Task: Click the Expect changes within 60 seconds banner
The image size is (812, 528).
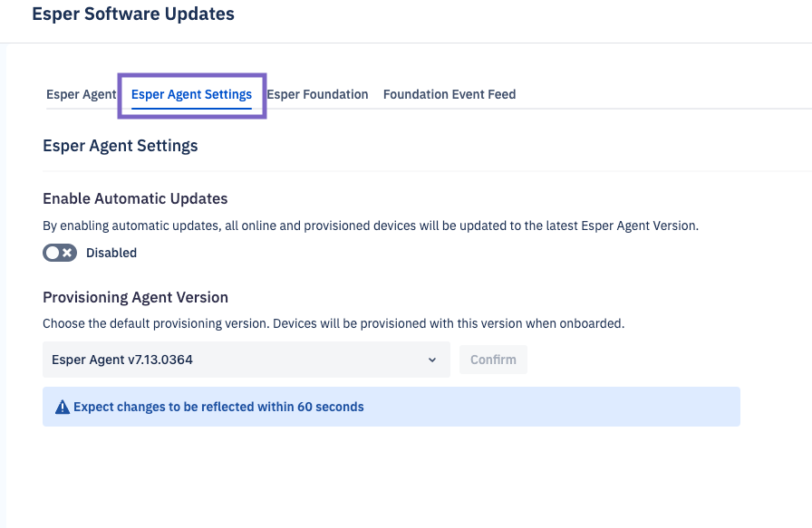Action: point(391,406)
